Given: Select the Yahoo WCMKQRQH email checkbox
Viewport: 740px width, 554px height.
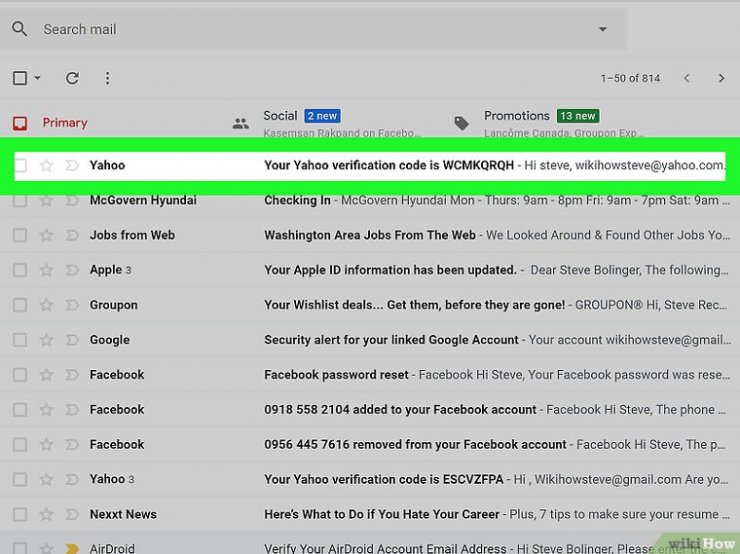Looking at the screenshot, I should click(20, 165).
